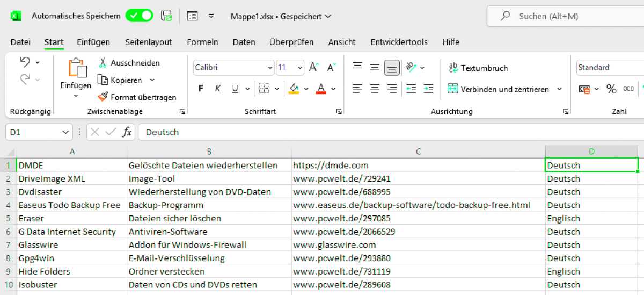Toggle the Automatisches Speichern switch
The width and height of the screenshot is (644, 295).
pyautogui.click(x=140, y=16)
